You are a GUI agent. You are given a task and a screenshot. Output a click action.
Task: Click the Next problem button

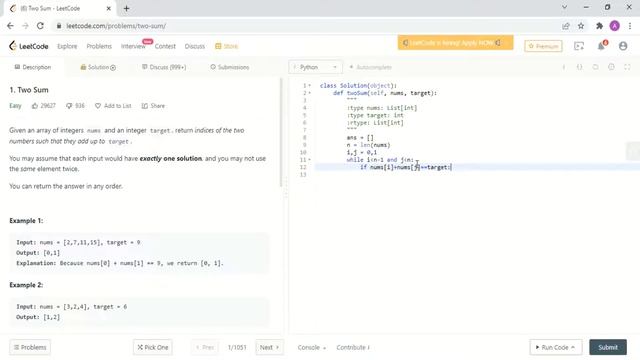tap(269, 347)
